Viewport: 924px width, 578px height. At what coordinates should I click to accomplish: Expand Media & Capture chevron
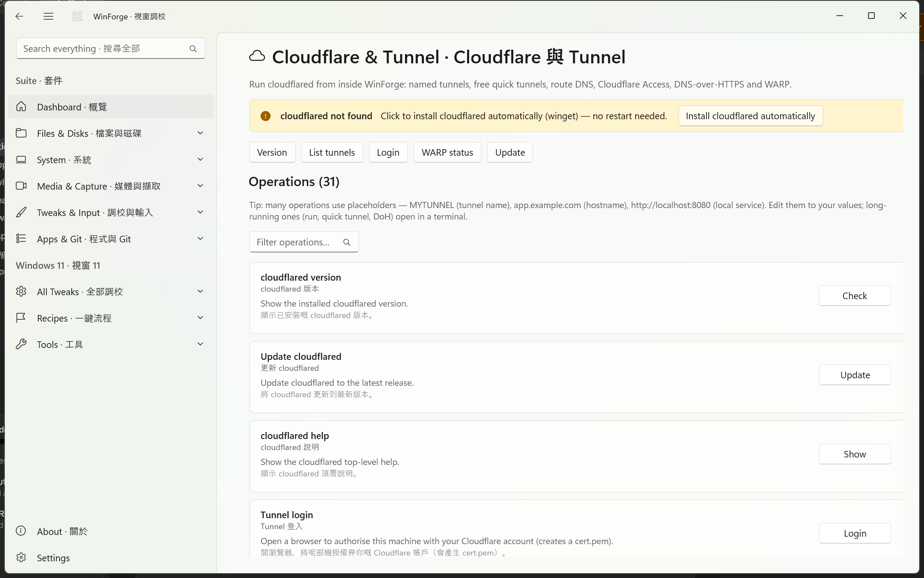[200, 186]
